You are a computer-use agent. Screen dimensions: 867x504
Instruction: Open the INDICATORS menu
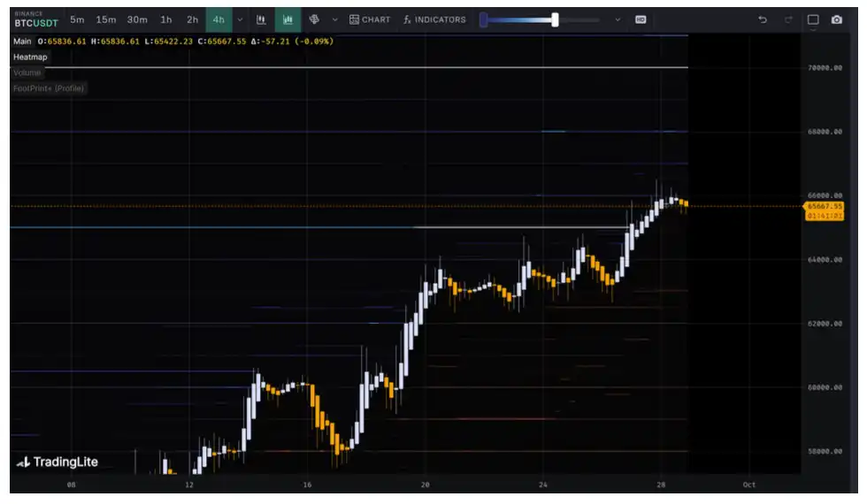click(433, 19)
